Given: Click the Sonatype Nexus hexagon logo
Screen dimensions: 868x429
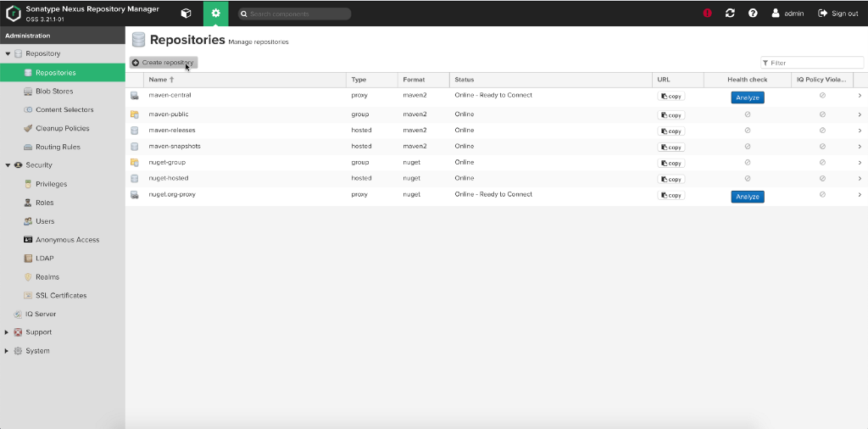Looking at the screenshot, I should 14,14.
